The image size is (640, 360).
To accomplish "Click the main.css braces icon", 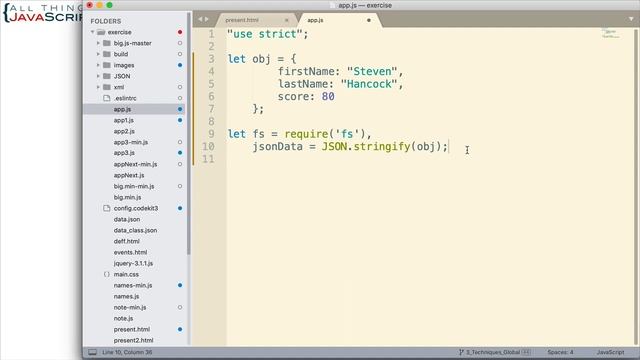I will pos(107,274).
